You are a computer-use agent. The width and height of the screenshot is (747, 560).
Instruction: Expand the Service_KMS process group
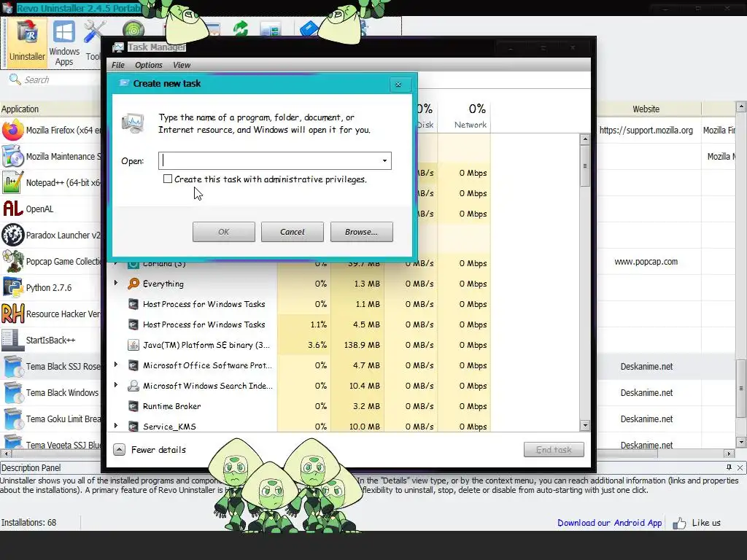[116, 426]
